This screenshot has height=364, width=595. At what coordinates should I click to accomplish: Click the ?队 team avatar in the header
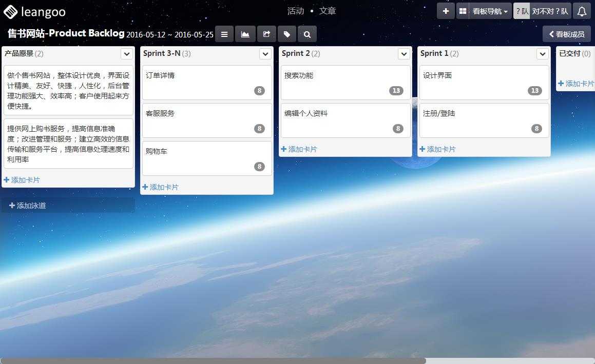(x=521, y=11)
